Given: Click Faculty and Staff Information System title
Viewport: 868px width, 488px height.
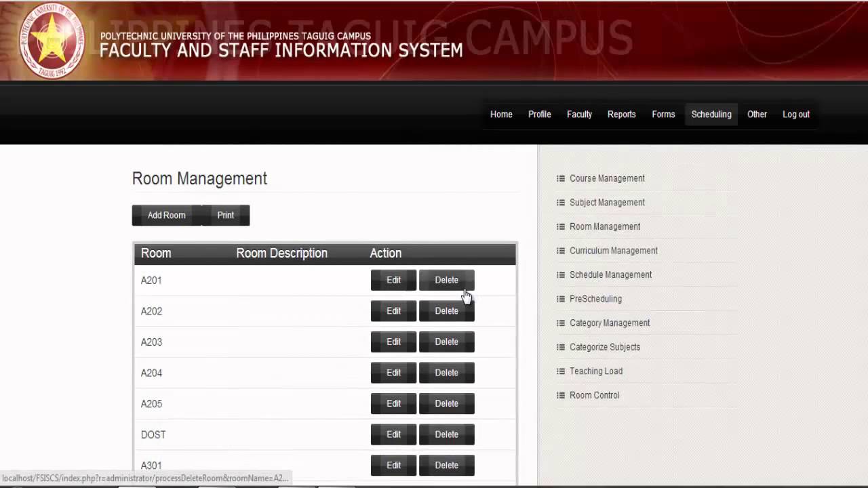Looking at the screenshot, I should tap(281, 50).
